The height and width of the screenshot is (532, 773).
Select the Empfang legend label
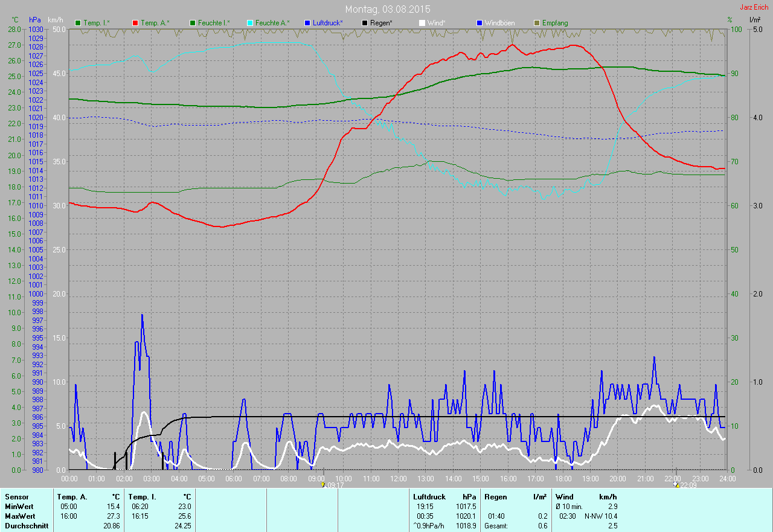coord(555,23)
